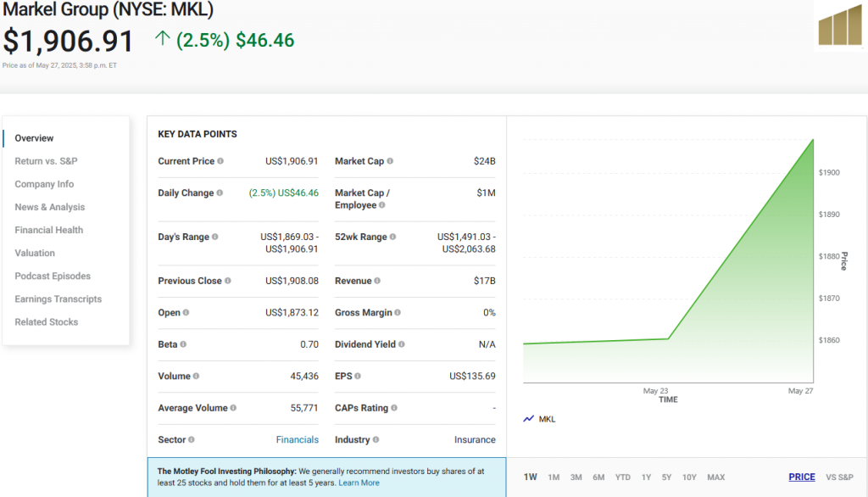This screenshot has height=497, width=868.
Task: Click the MKL price chart area
Action: (668, 260)
